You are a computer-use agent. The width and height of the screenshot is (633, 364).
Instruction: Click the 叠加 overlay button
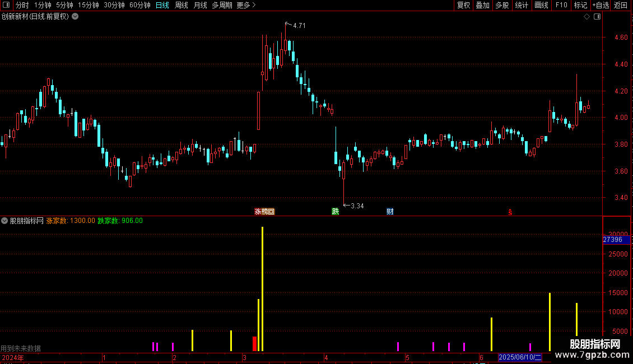482,5
